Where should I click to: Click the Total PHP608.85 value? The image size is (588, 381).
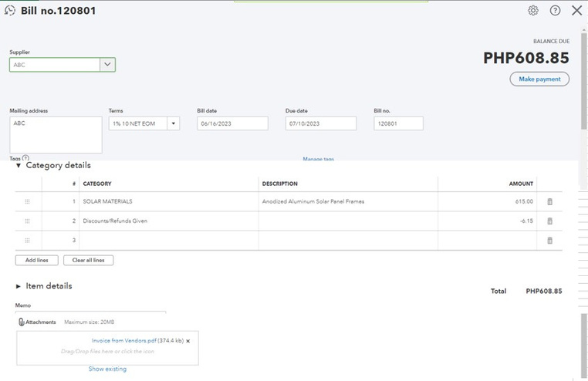544,291
